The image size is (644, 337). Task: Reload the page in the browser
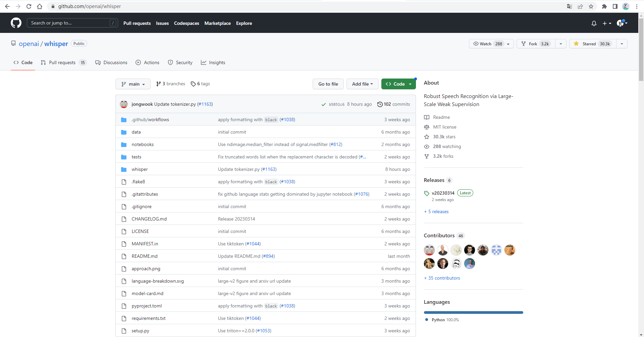pyautogui.click(x=29, y=6)
